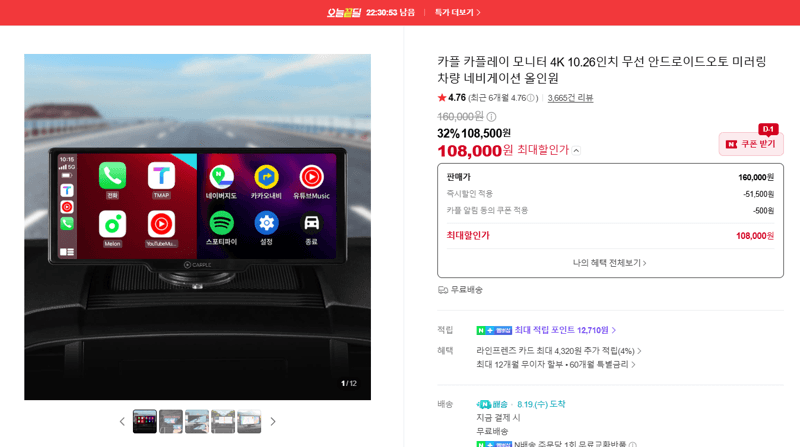The image size is (800, 447).
Task: Click the 스포티파이 icon in product image
Action: [221, 224]
